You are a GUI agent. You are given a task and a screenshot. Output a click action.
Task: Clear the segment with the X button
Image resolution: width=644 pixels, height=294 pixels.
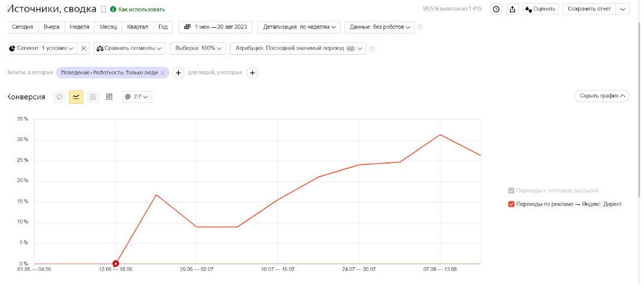[x=83, y=48]
